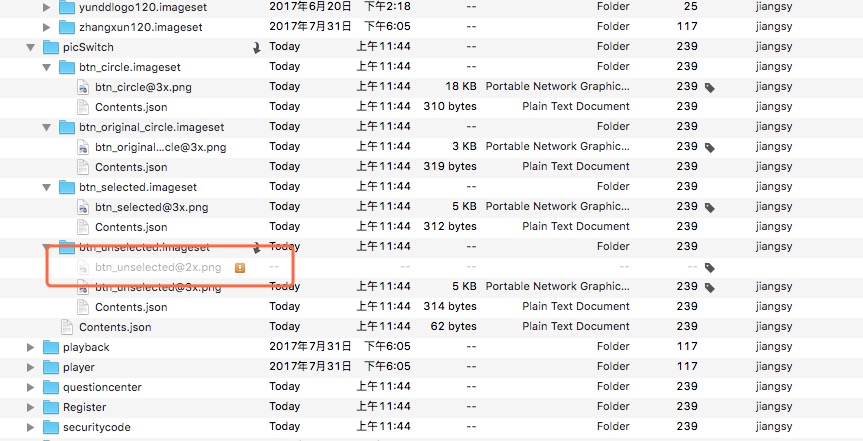Click tag icon on btn_original circle png row

(x=710, y=148)
